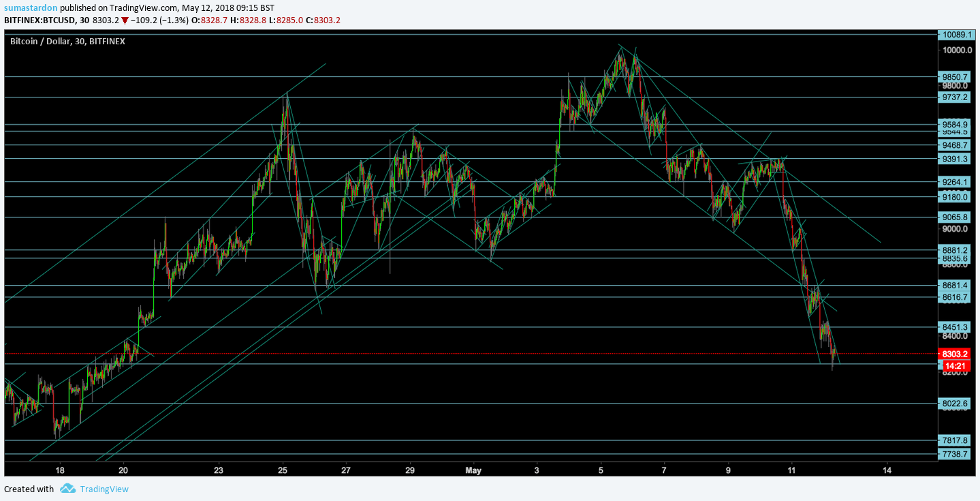Click the date label 29 on time axis
980x501 pixels.
(x=410, y=470)
